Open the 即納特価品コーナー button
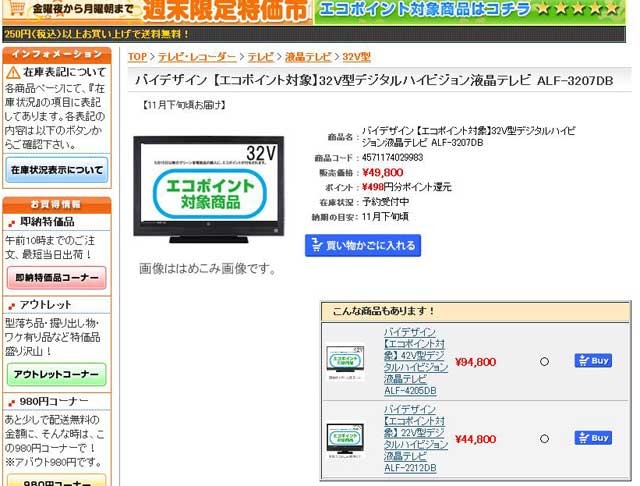 tap(57, 277)
